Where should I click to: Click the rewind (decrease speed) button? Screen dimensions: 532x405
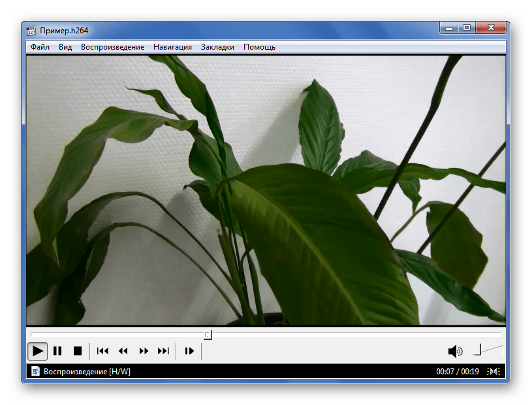point(123,351)
